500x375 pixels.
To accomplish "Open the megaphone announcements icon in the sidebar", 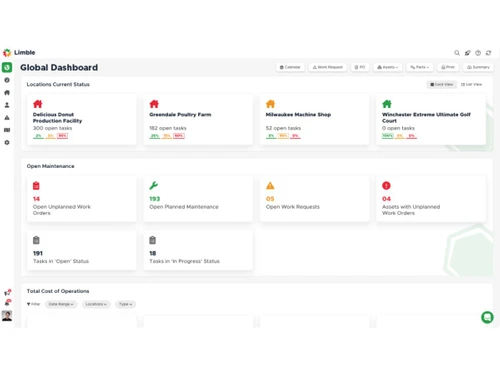I will coord(7,293).
